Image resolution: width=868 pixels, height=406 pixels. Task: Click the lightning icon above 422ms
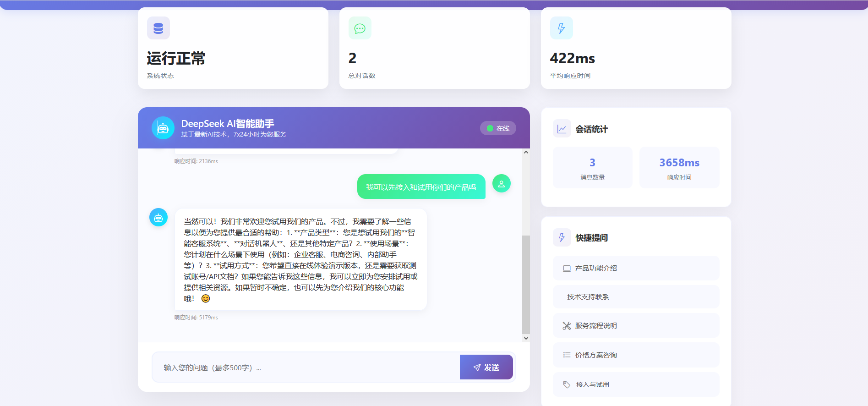pos(561,28)
